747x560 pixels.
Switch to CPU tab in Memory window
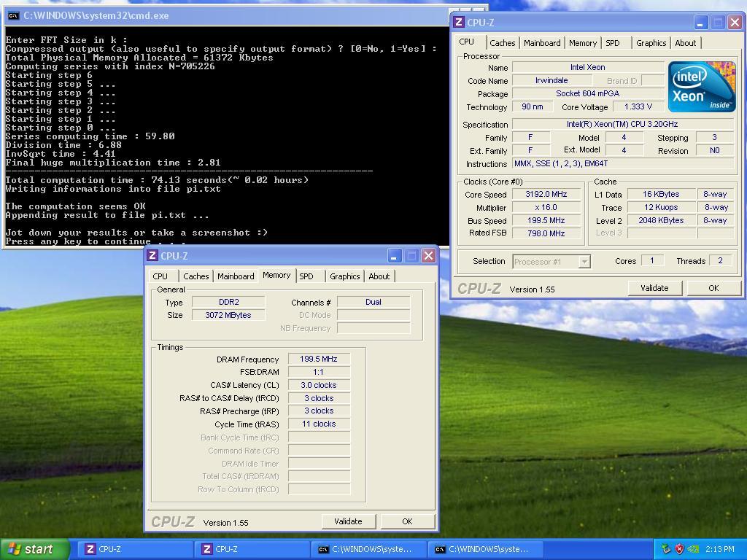(160, 276)
